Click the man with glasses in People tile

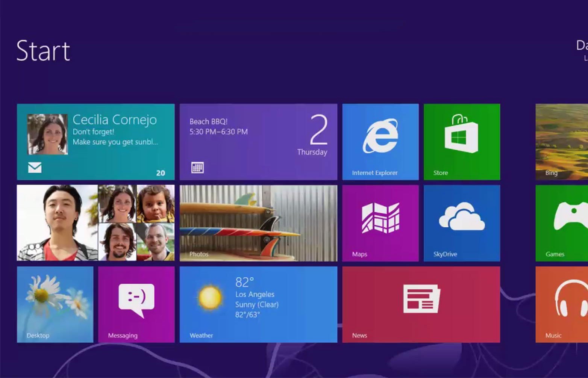point(156,242)
